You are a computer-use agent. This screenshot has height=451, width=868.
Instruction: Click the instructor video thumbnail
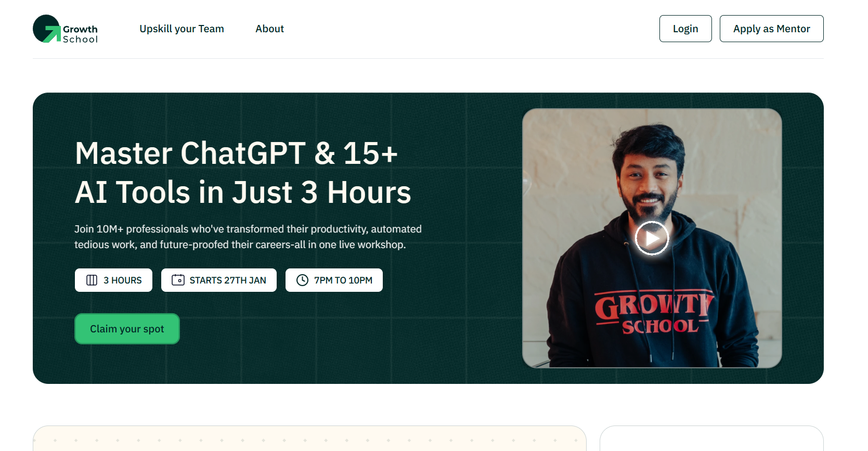(652, 238)
